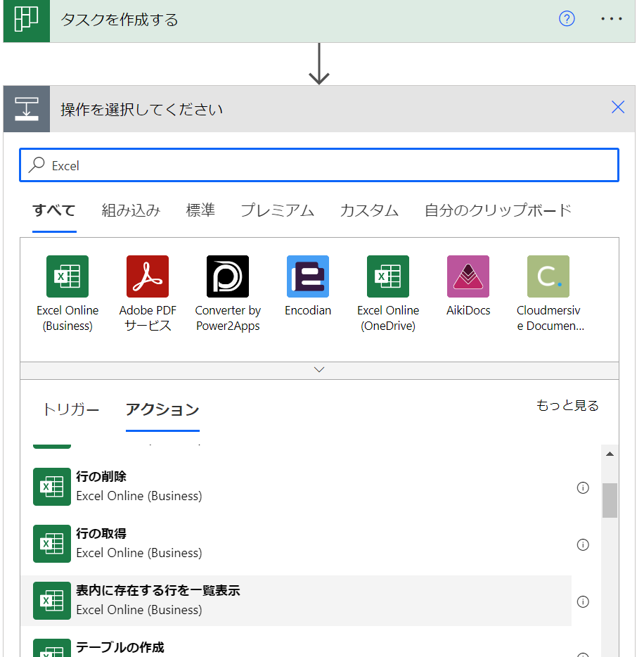The height and width of the screenshot is (657, 644).
Task: Click the 操作を選択してください step icon
Action: 27,109
